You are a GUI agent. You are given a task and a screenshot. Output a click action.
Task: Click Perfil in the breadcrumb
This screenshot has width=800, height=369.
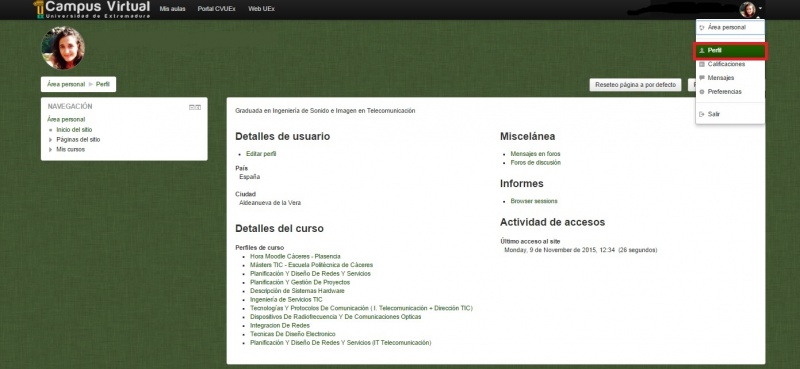tap(103, 84)
